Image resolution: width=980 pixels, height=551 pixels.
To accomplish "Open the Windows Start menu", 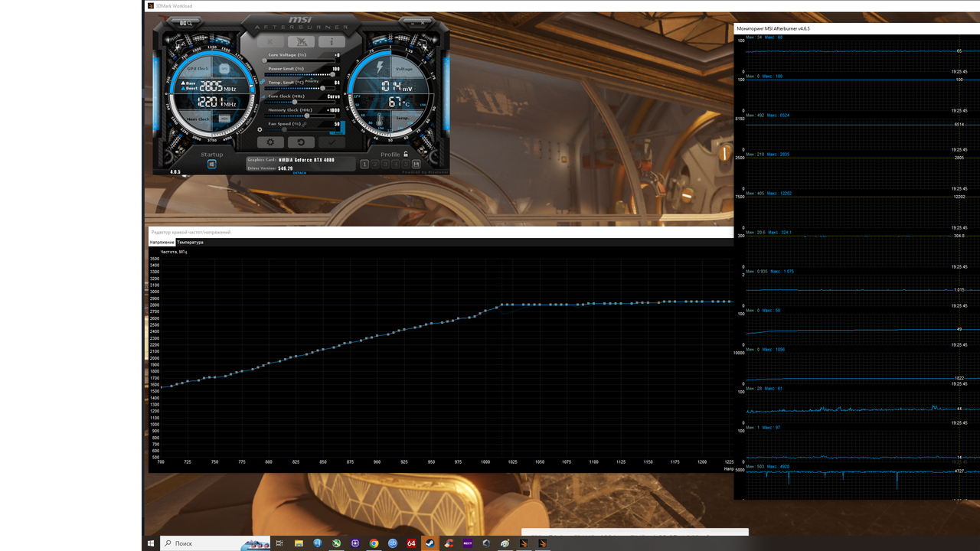I will (x=151, y=543).
